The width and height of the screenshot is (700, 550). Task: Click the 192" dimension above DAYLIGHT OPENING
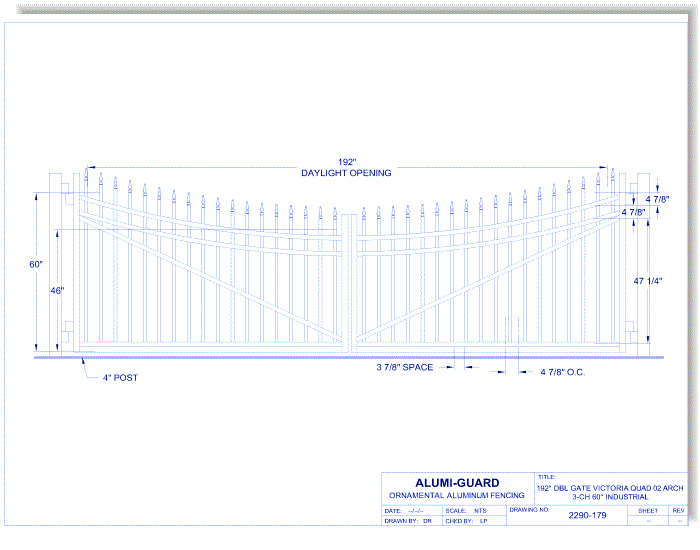pyautogui.click(x=346, y=162)
